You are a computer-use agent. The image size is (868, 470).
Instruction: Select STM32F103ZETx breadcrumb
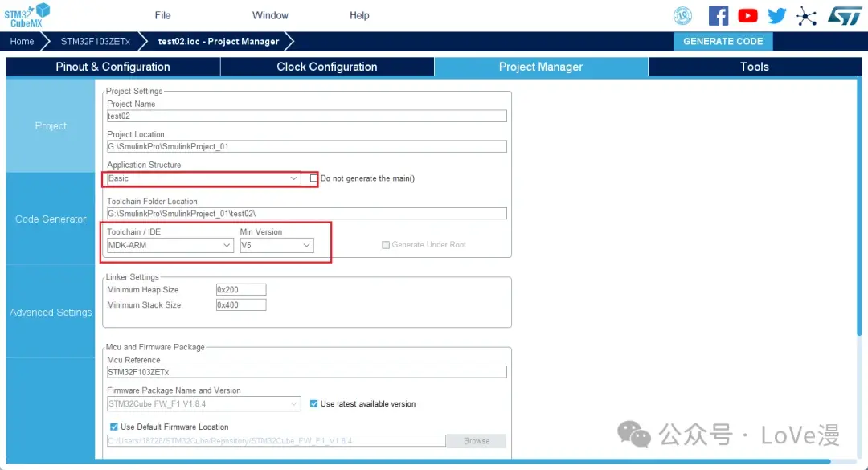(x=95, y=42)
